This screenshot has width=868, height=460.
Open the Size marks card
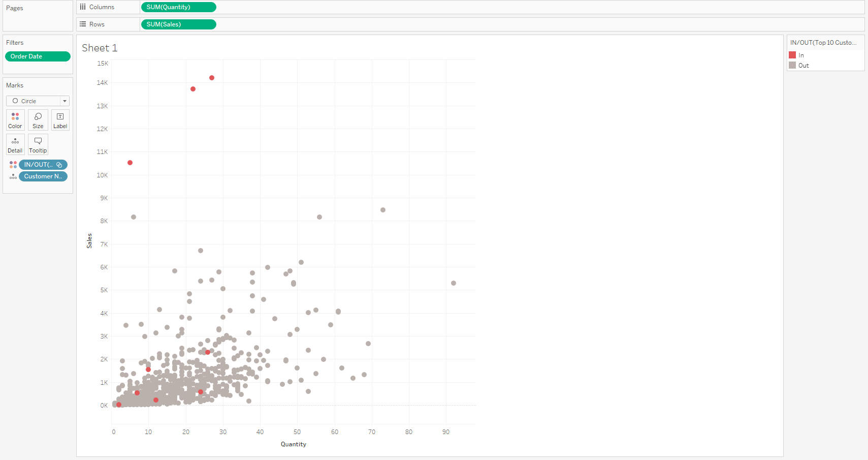38,120
